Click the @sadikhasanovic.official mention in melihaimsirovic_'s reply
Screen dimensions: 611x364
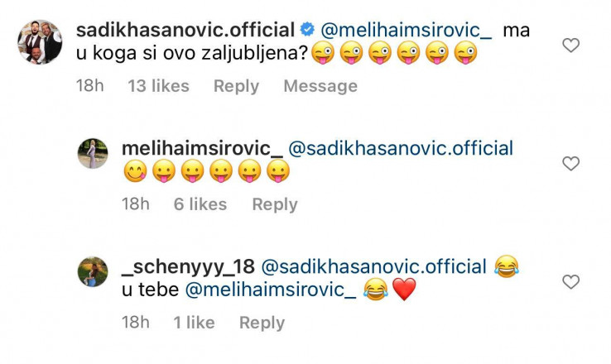pyautogui.click(x=401, y=149)
